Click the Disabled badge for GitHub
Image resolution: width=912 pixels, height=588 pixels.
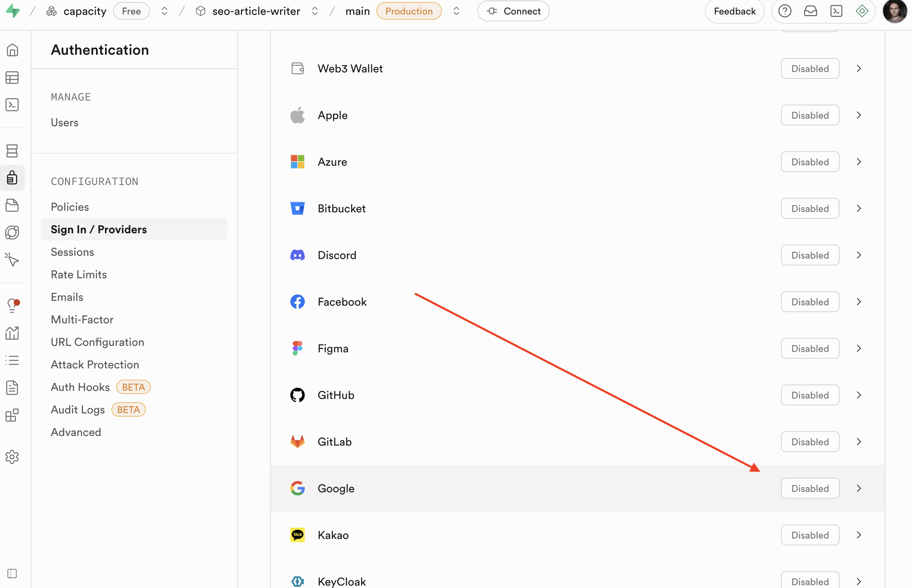pyautogui.click(x=810, y=395)
